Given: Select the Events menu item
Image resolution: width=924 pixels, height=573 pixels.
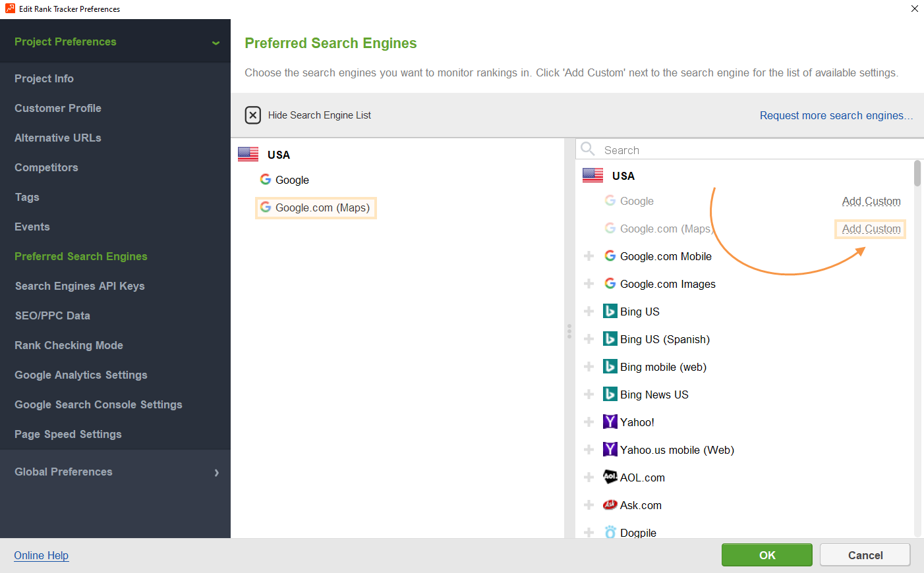Looking at the screenshot, I should click(32, 227).
